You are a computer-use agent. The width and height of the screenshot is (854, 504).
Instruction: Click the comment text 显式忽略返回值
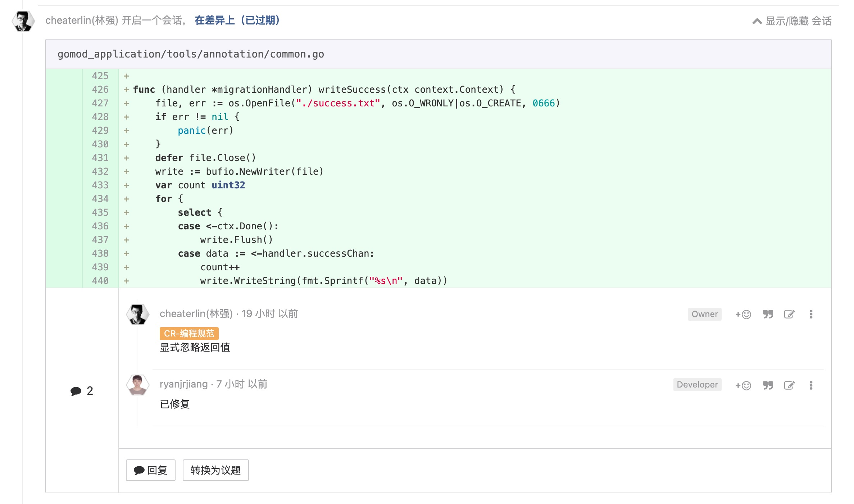[x=195, y=347]
